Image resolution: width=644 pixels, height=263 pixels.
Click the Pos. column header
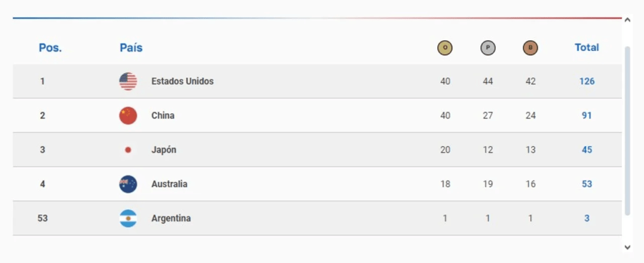pyautogui.click(x=50, y=48)
